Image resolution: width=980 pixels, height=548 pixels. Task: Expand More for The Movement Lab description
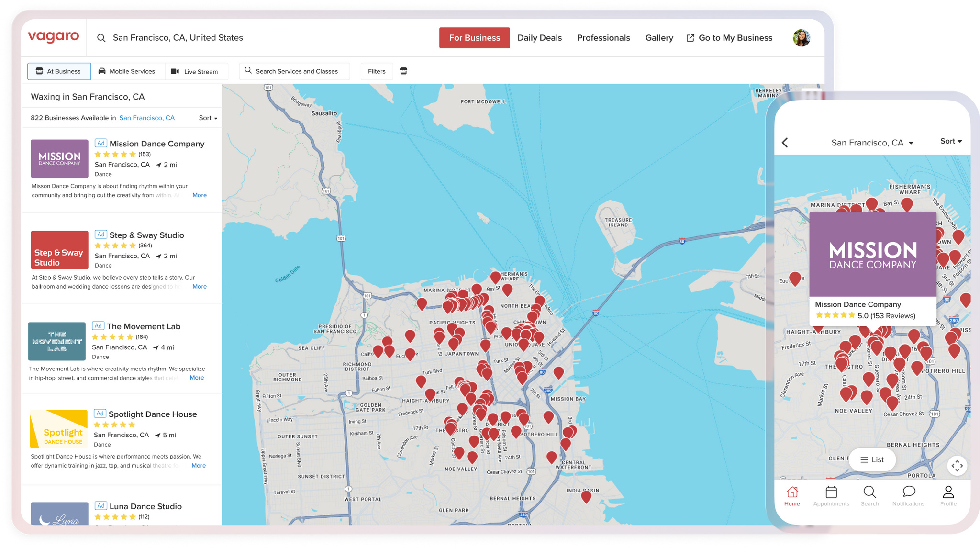coord(197,378)
